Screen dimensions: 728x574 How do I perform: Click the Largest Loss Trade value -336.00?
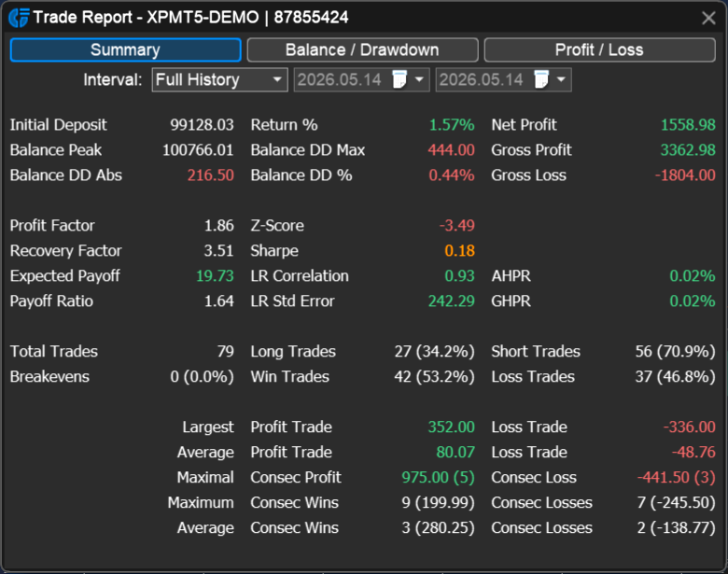click(690, 427)
